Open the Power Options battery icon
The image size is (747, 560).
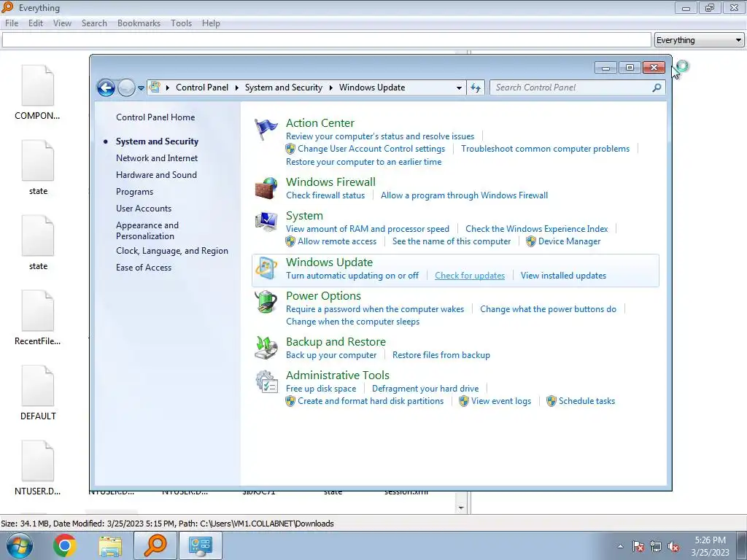click(x=266, y=301)
